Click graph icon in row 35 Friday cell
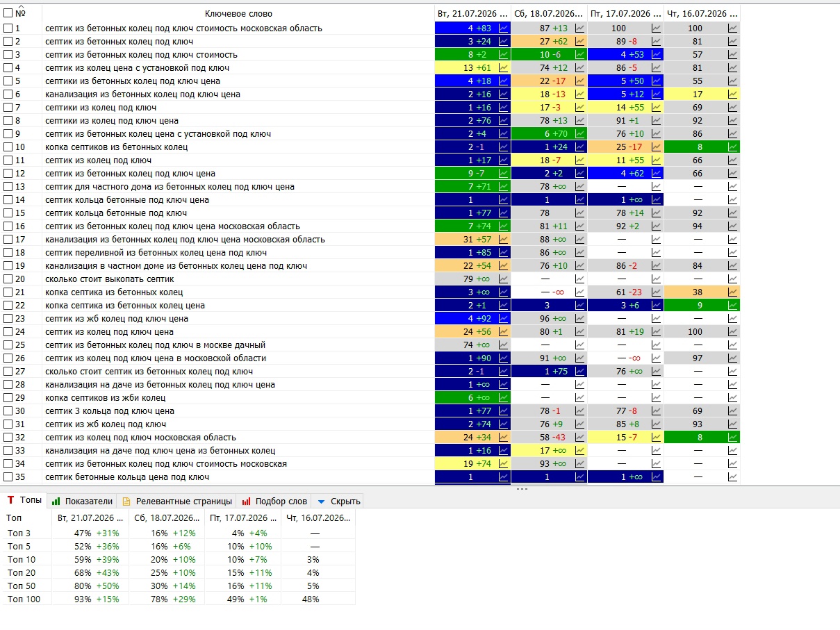The width and height of the screenshot is (840, 630). pyautogui.click(x=656, y=477)
